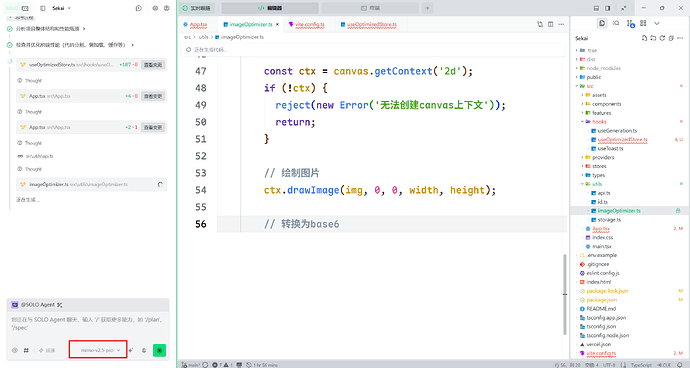Focus the SOLO Agent chat input

pos(88,324)
